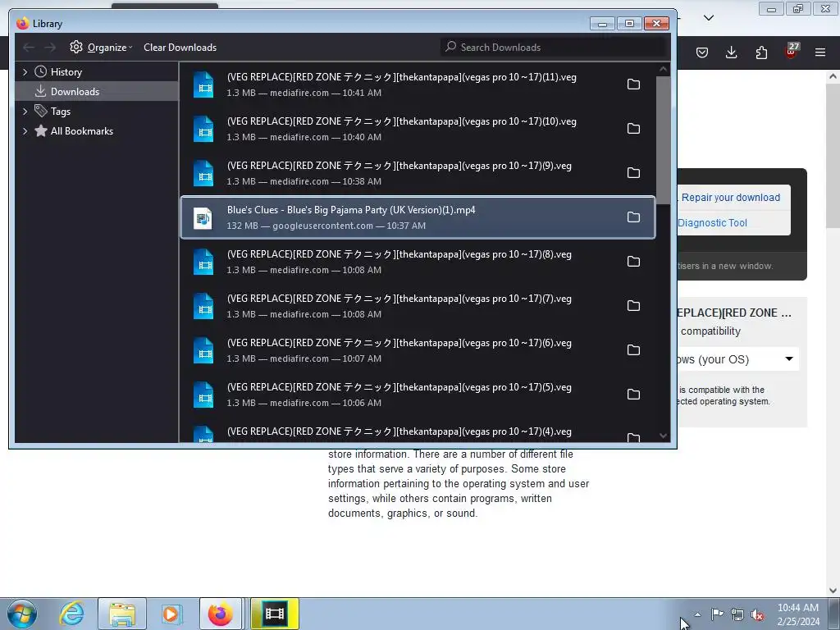This screenshot has width=840, height=630.
Task: Open Firefox list all tabs chevron
Action: (708, 18)
